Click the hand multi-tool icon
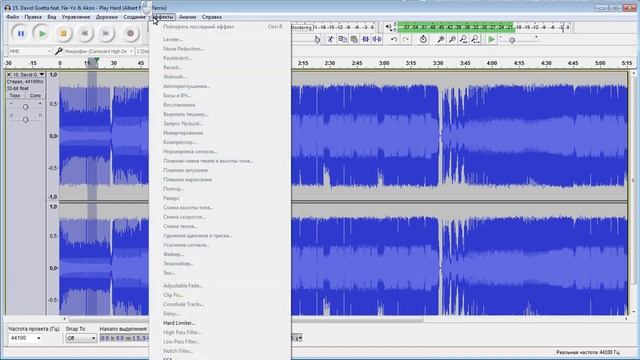Viewport: 640px width, 360px height. click(x=317, y=39)
